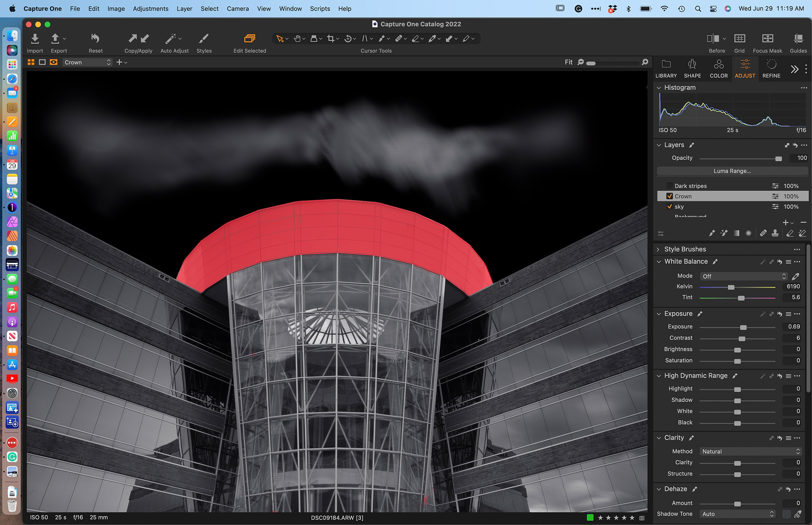Click the Luma Range... button
The height and width of the screenshot is (525, 812).
[x=732, y=171]
